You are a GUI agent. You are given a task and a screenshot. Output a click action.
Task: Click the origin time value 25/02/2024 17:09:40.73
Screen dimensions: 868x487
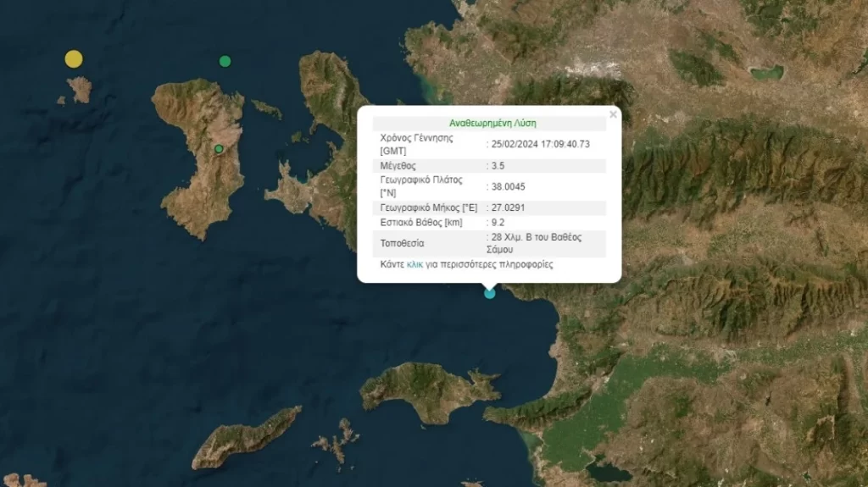pyautogui.click(x=540, y=144)
